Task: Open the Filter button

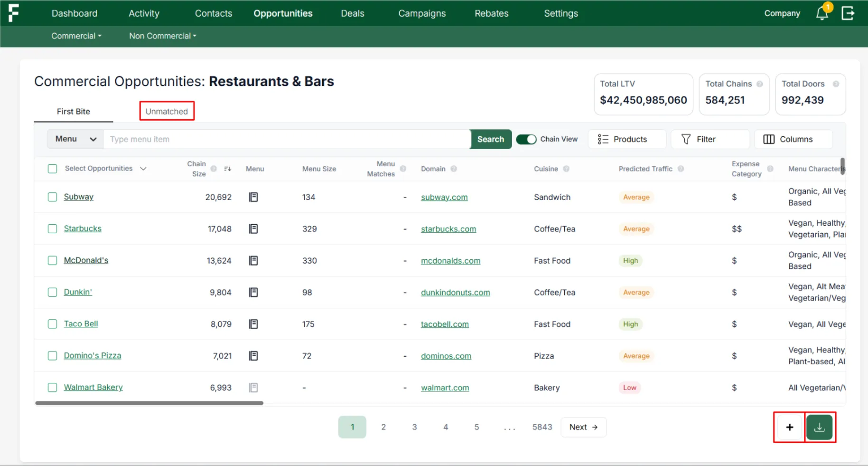Action: (x=710, y=139)
